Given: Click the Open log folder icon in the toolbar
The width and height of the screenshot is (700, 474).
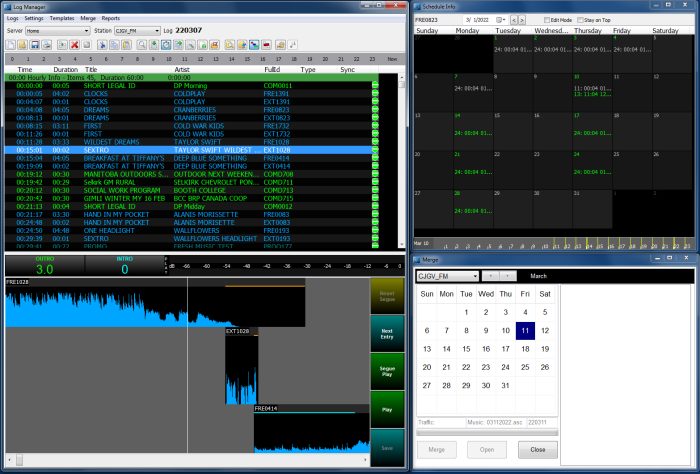Looking at the screenshot, I should (22, 45).
